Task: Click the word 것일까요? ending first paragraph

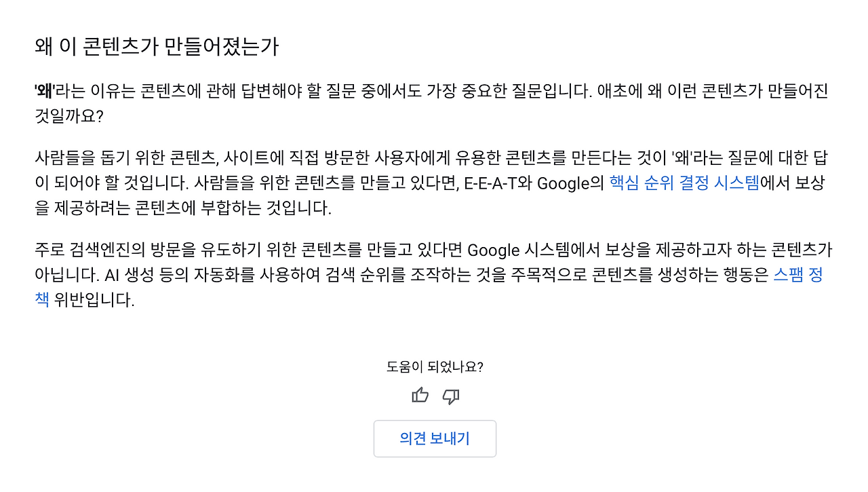Action: tap(68, 116)
